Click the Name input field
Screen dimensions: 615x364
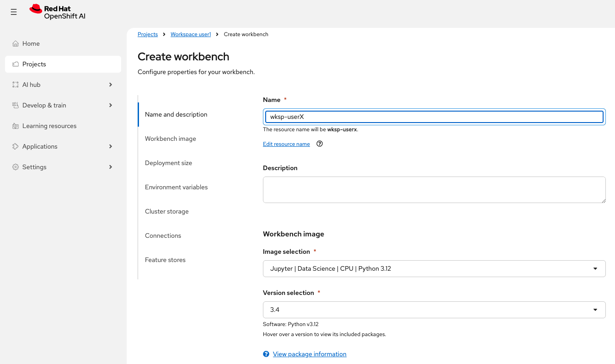434,117
